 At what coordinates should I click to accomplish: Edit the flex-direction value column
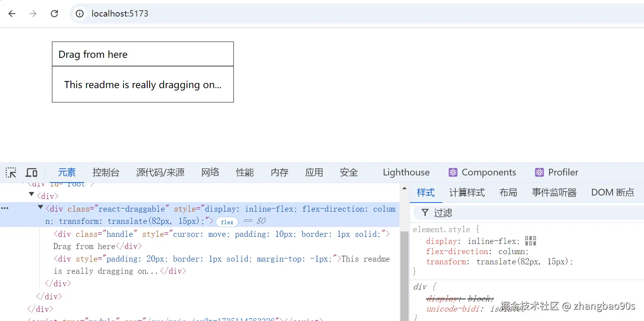pyautogui.click(x=512, y=251)
